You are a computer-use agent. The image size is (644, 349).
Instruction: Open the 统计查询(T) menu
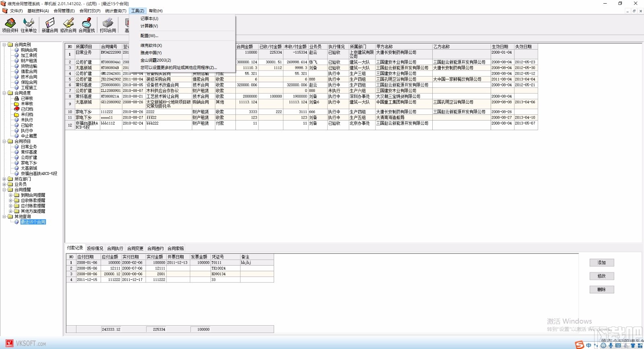116,11
